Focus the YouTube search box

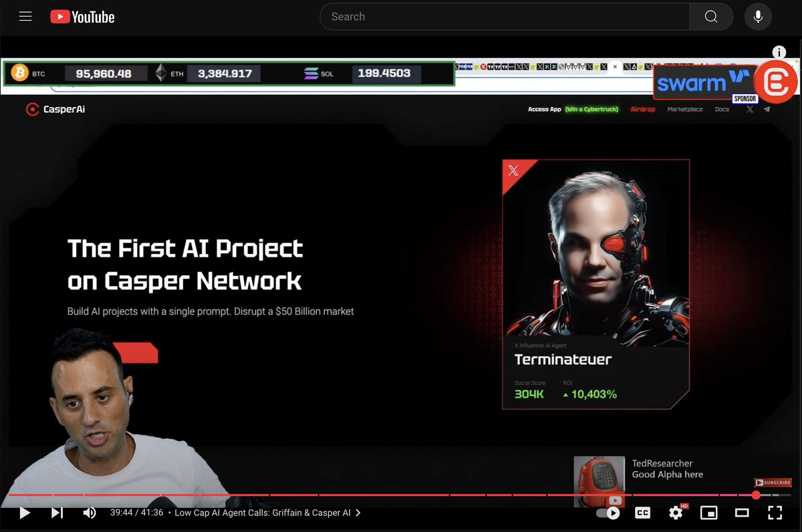tap(505, 17)
